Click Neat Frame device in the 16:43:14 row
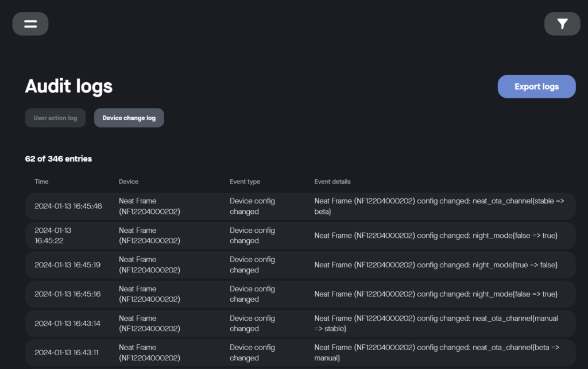This screenshot has width=588, height=369. (150, 324)
